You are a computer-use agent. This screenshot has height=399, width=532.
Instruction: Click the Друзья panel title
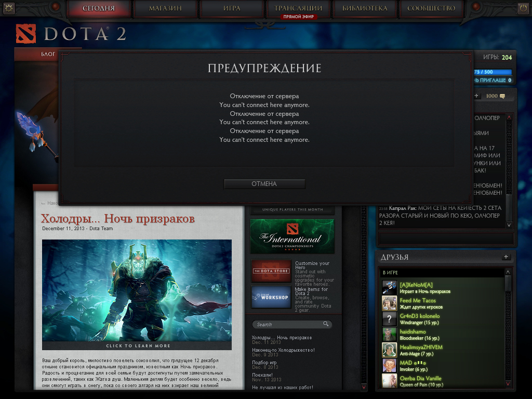point(395,257)
